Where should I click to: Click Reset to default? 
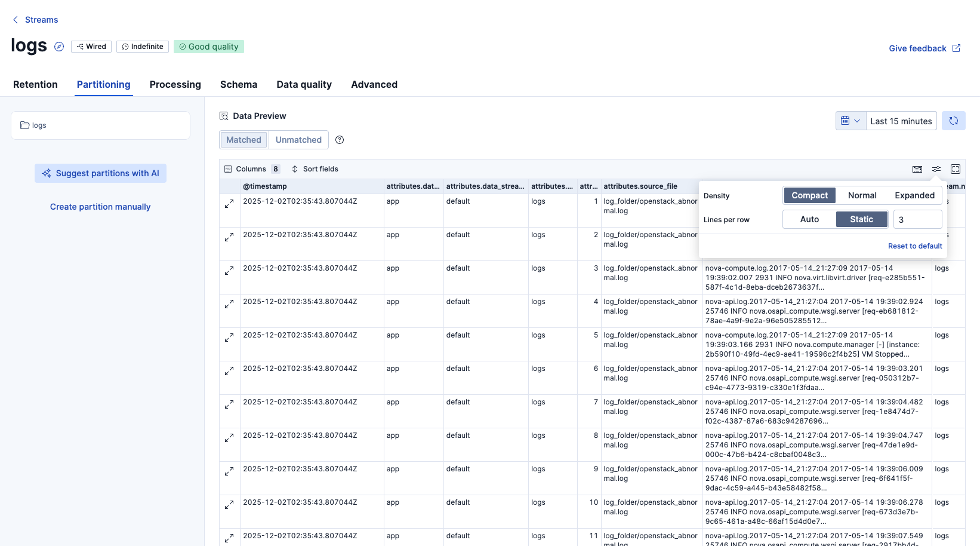pos(915,246)
